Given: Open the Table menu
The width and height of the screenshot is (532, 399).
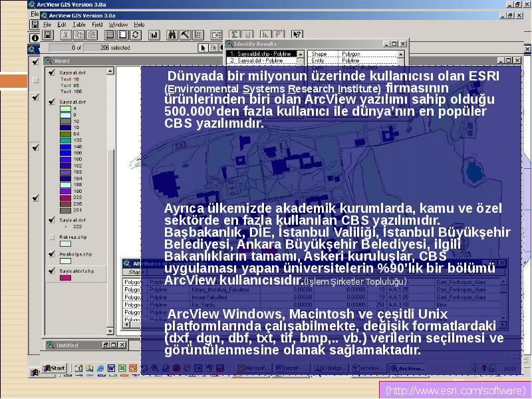Looking at the screenshot, I should [x=79, y=25].
